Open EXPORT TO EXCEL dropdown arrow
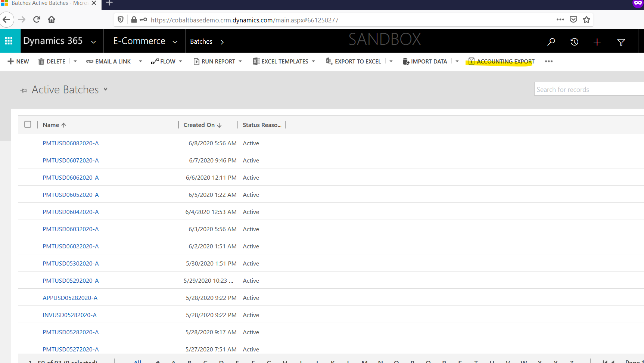The image size is (644, 363). pos(391,61)
